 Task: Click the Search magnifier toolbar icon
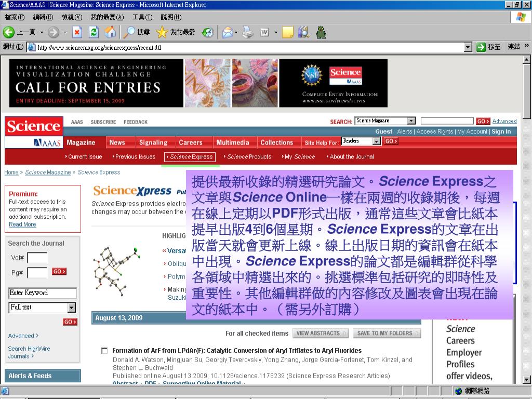(x=129, y=32)
